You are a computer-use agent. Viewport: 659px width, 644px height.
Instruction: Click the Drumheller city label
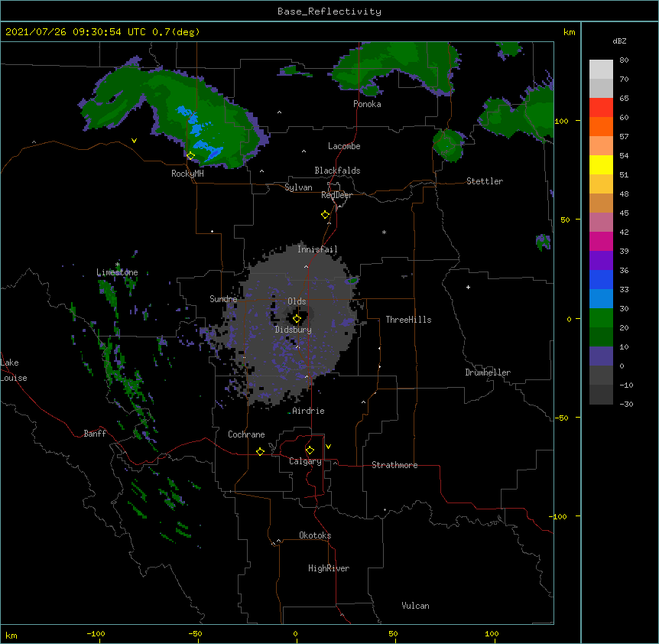click(x=488, y=372)
